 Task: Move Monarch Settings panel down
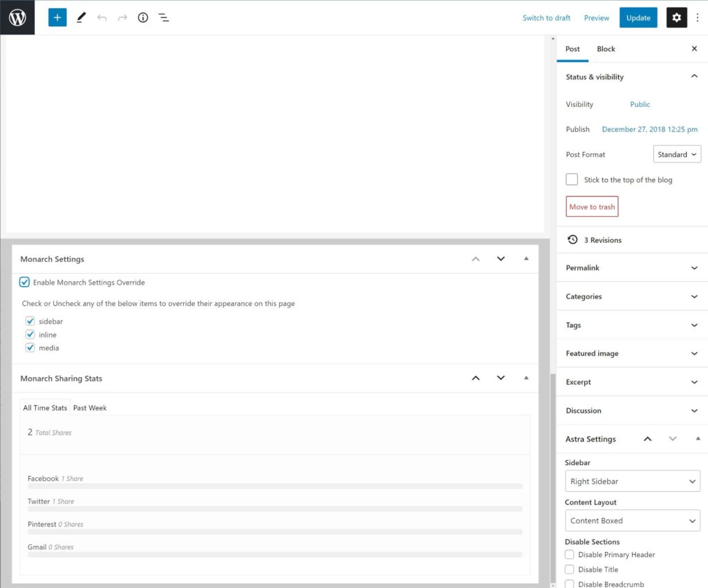click(501, 258)
